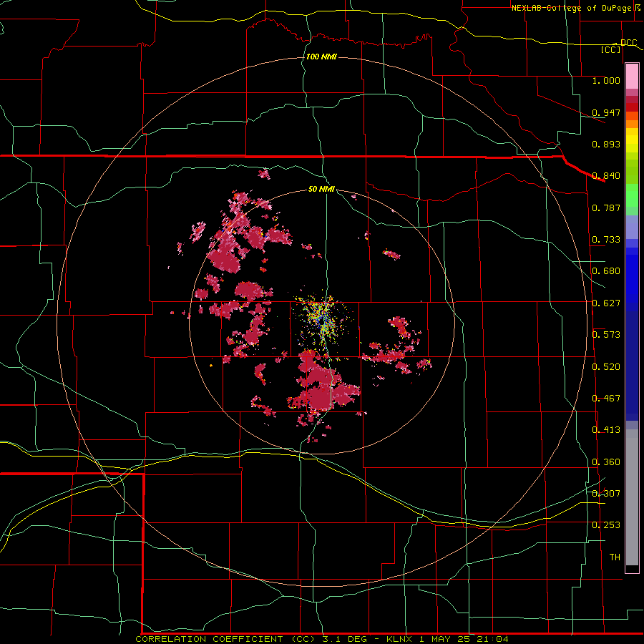Screen dimensions: 644x644
Task: Click the TH threshold label in the legend
Action: [x=615, y=557]
